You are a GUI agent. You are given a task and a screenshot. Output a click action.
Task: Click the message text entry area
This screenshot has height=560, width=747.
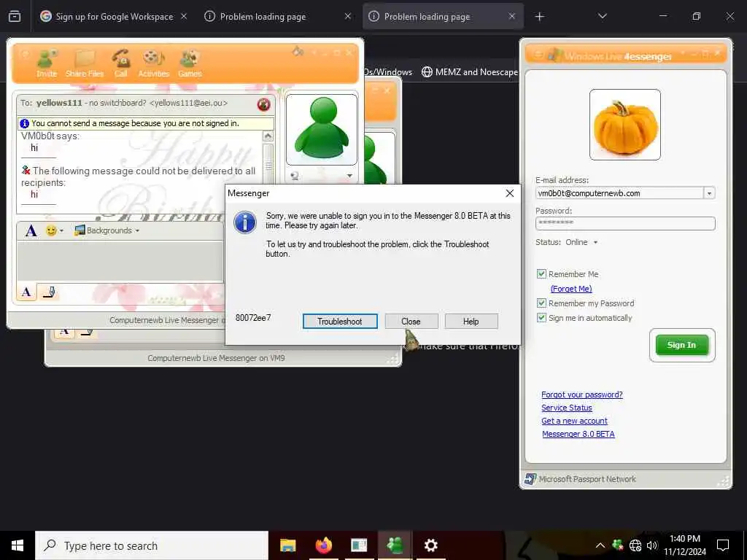[x=120, y=261]
